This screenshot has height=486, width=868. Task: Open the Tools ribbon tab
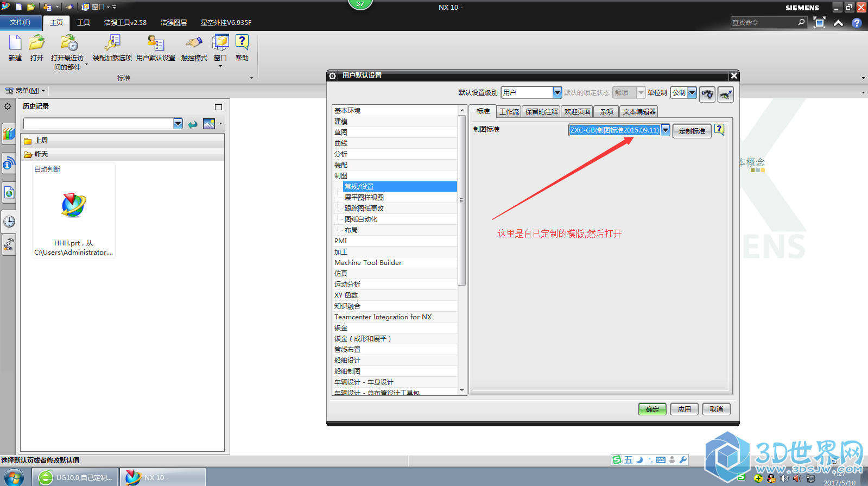click(84, 23)
